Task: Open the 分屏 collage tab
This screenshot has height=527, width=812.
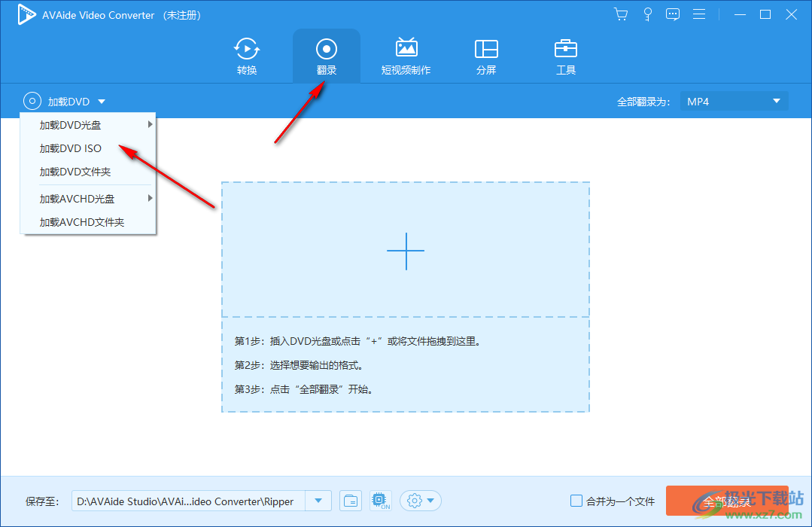Action: click(x=486, y=56)
